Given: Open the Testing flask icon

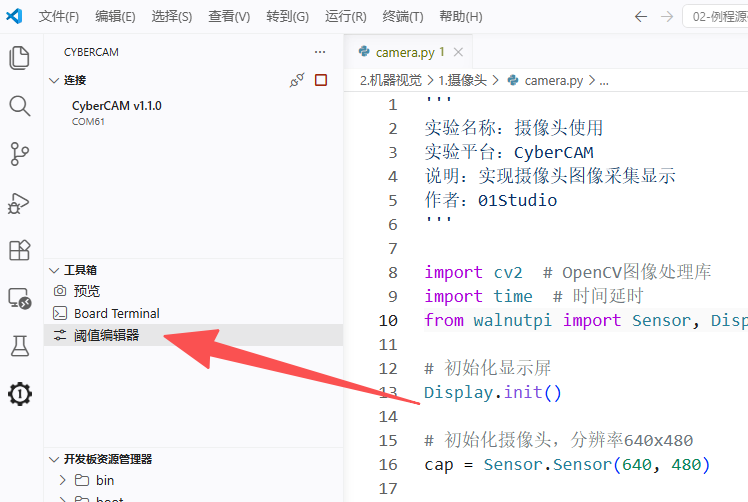Looking at the screenshot, I should [x=20, y=346].
